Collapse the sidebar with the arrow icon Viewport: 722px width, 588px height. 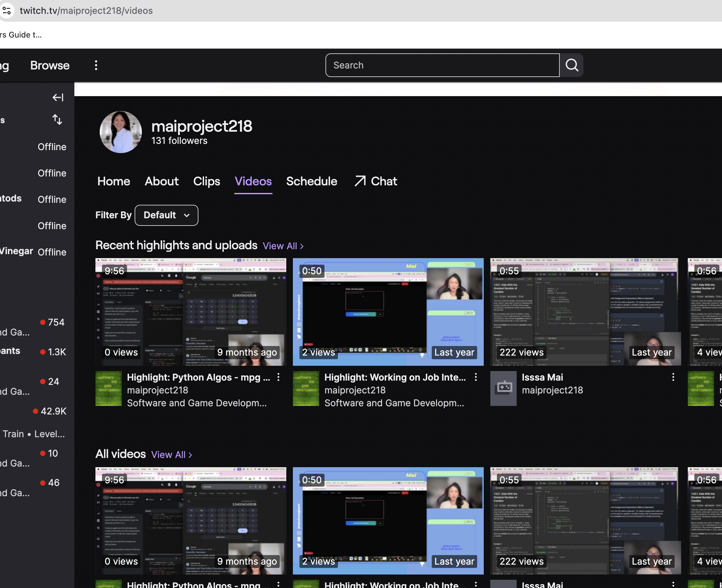click(58, 97)
